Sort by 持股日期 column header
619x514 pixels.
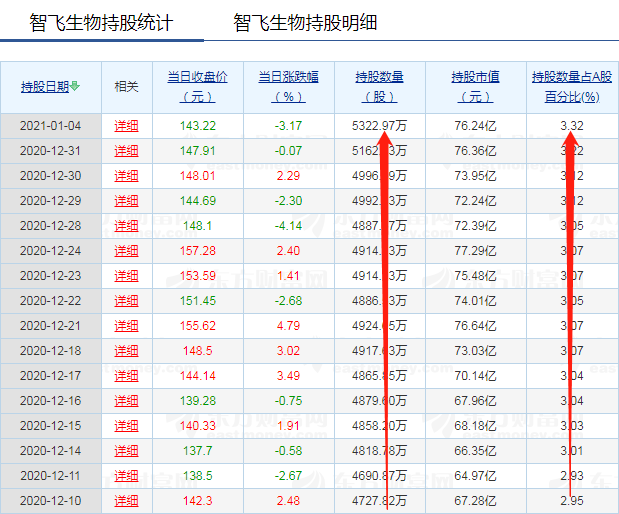coord(45,86)
